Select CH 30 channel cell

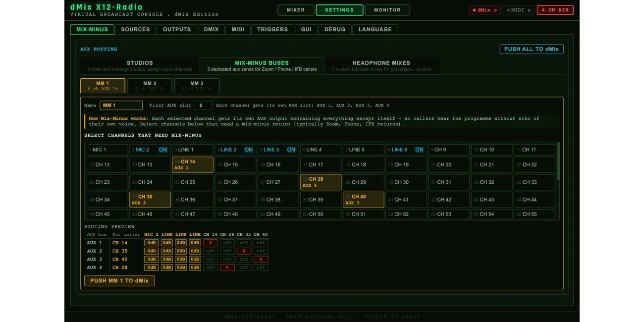pyautogui.click(x=406, y=182)
